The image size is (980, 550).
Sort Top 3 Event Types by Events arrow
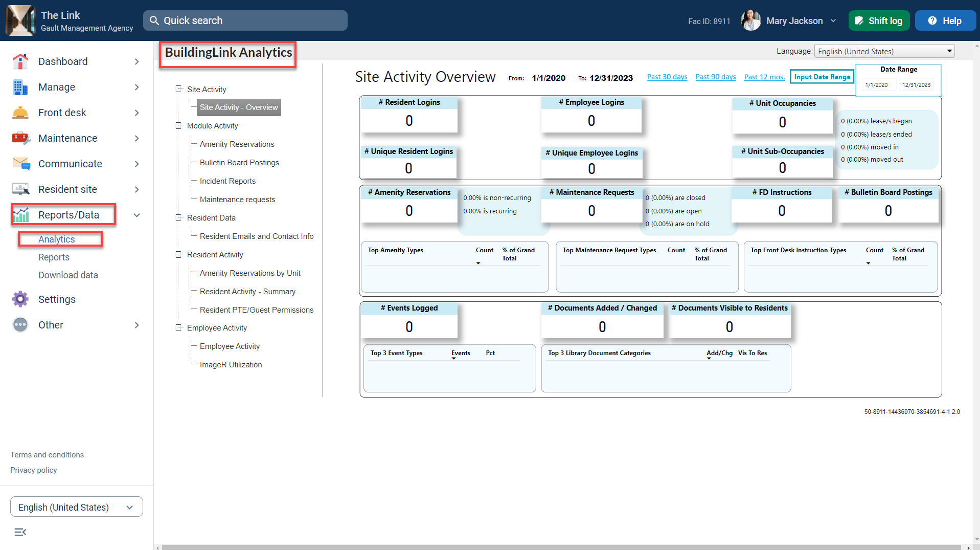(x=453, y=358)
